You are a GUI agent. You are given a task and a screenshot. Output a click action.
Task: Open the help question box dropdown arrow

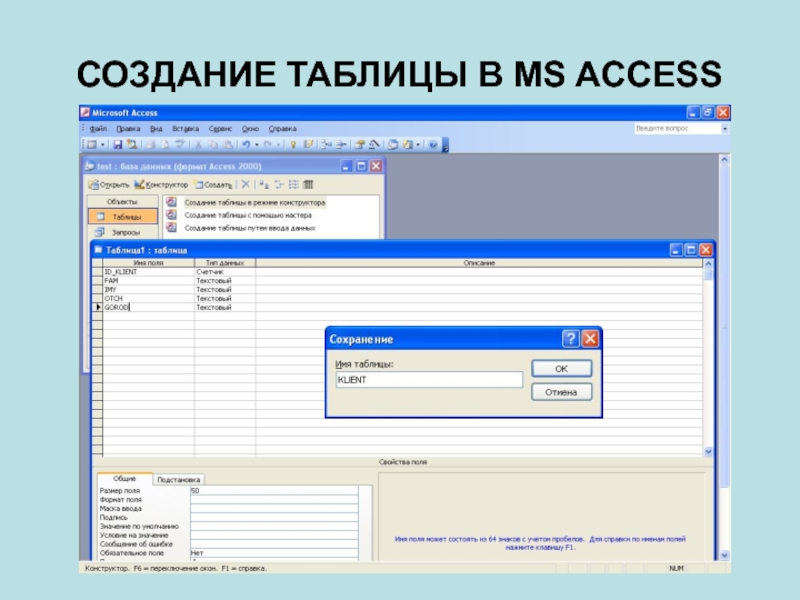tap(724, 129)
